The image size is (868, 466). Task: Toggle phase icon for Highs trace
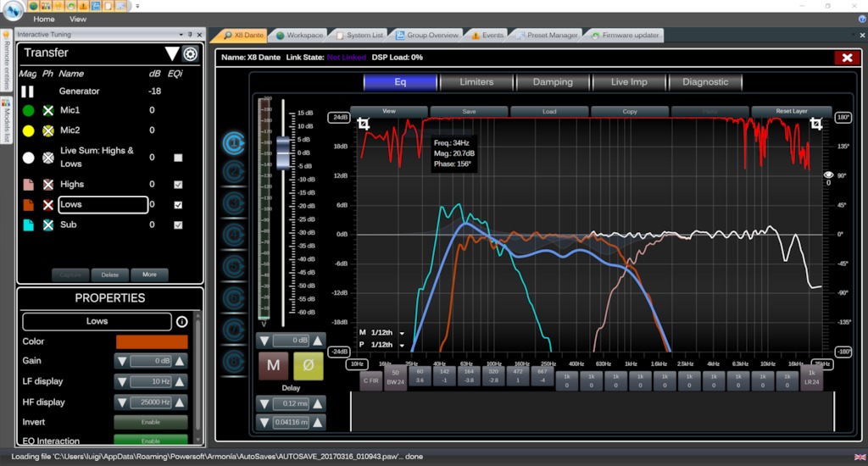[x=48, y=185]
